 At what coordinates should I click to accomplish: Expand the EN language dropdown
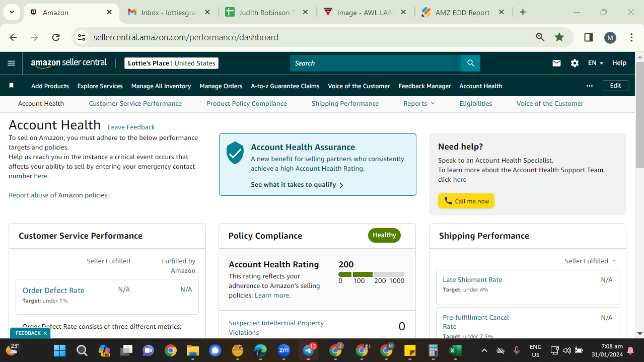pyautogui.click(x=596, y=63)
